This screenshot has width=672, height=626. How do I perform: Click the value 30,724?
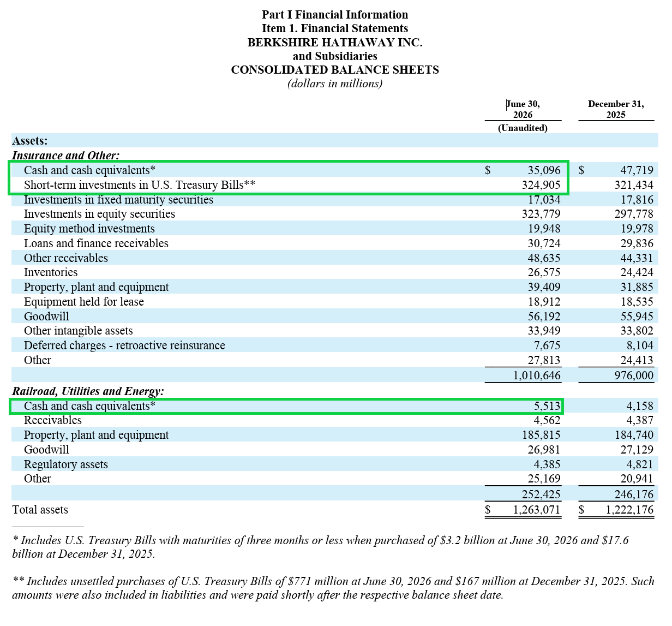(x=544, y=243)
